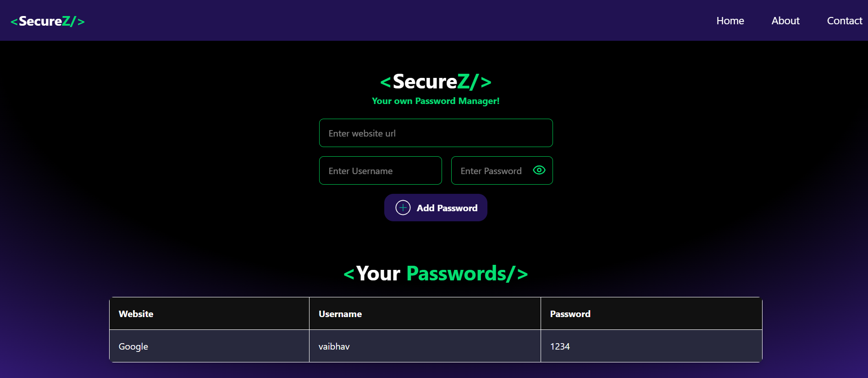Viewport: 868px width, 378px height.
Task: Open the About navigation link
Action: click(785, 21)
